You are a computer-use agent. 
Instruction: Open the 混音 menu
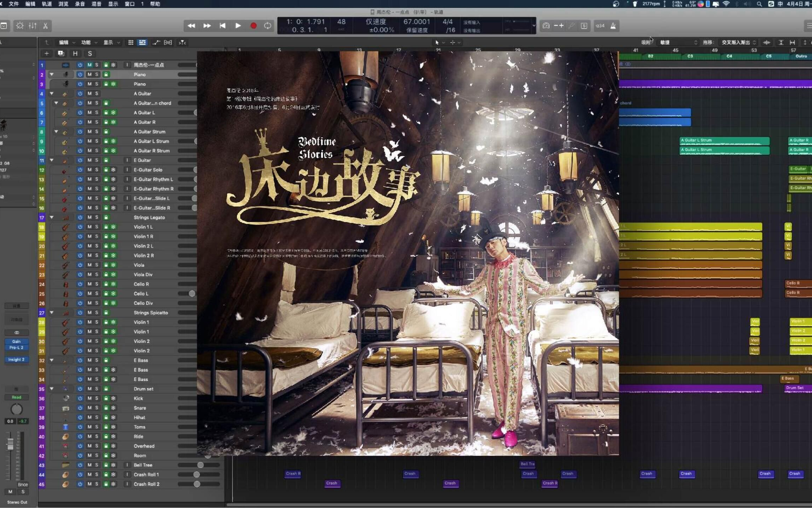(96, 4)
